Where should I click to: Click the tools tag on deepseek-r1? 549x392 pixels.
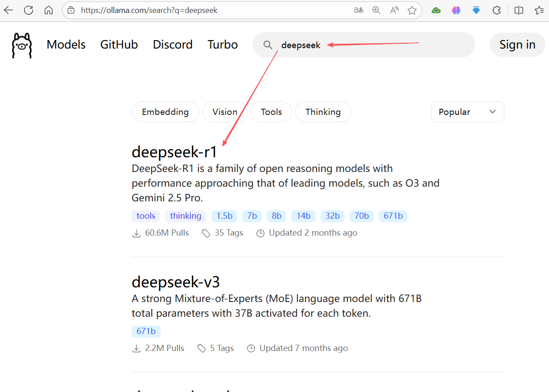click(146, 216)
